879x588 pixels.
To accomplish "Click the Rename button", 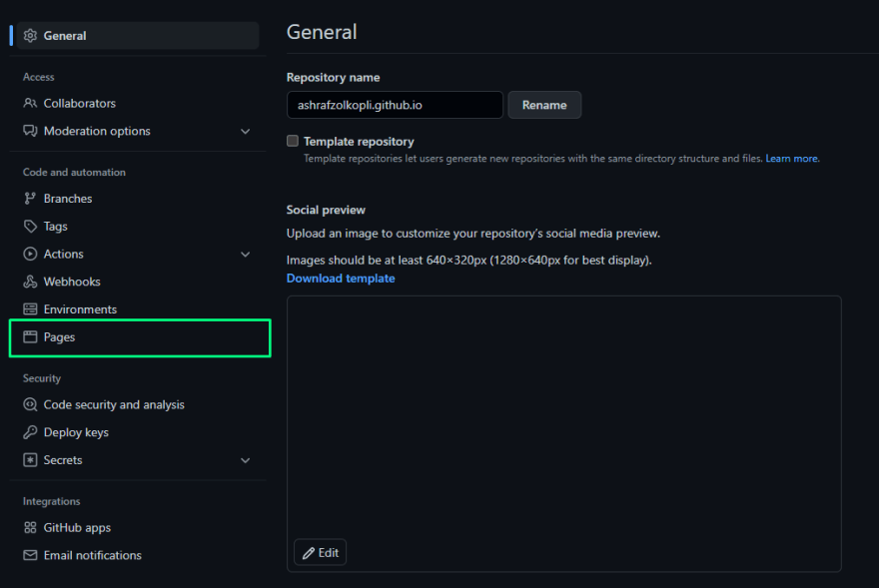I will pyautogui.click(x=544, y=105).
